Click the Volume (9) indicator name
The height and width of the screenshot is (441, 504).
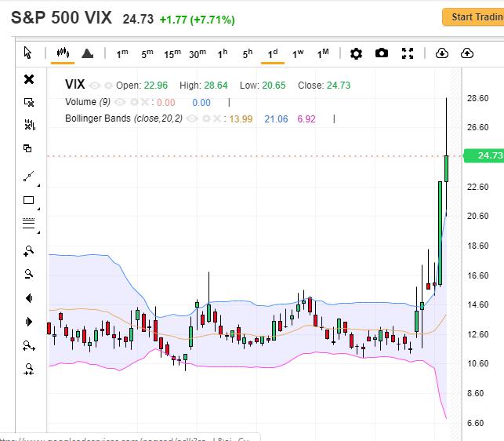(88, 102)
